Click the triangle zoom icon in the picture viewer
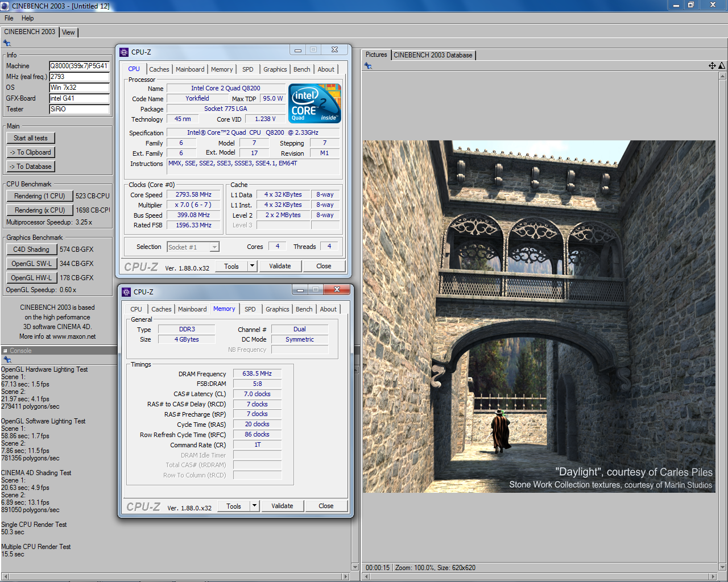Viewport: 728px width, 582px height. coord(722,66)
